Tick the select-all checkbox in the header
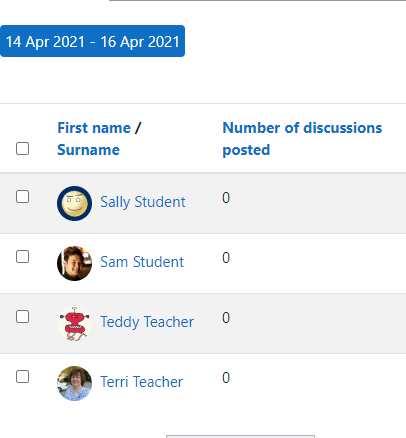 coord(22,149)
